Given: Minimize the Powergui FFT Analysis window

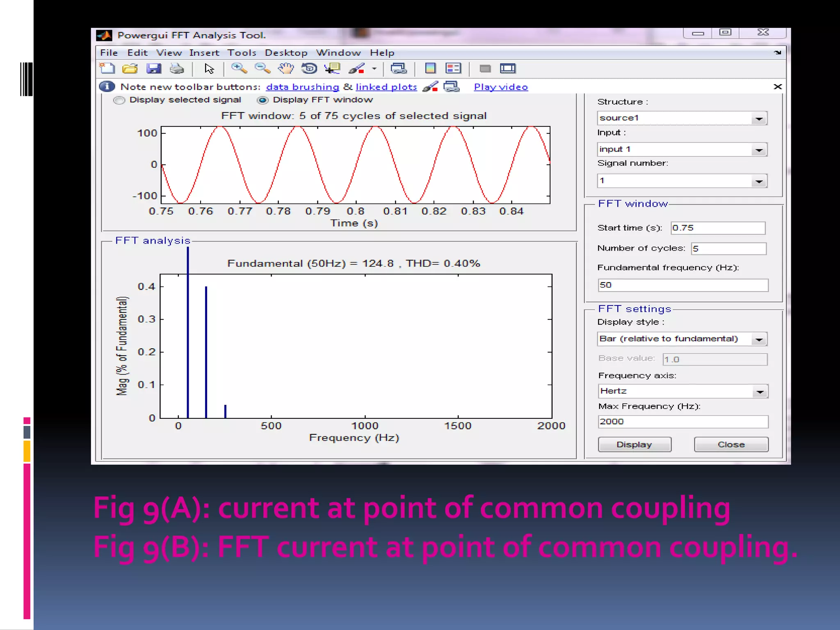Looking at the screenshot, I should tap(698, 33).
